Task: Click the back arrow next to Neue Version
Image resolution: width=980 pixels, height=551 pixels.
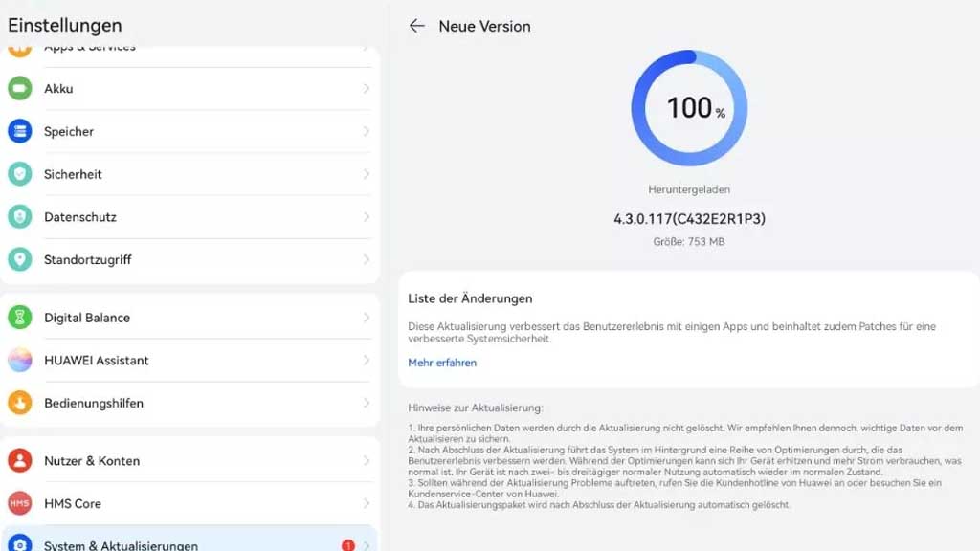Action: 416,27
